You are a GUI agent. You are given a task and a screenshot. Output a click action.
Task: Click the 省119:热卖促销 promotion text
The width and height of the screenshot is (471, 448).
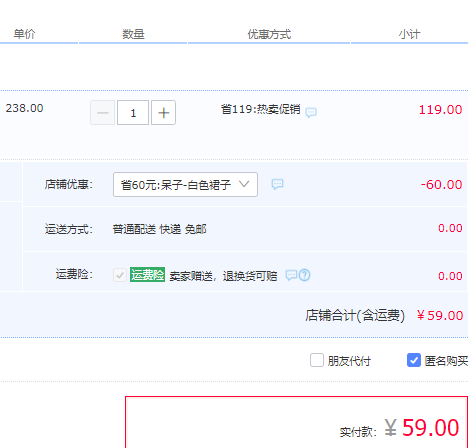[x=260, y=109]
